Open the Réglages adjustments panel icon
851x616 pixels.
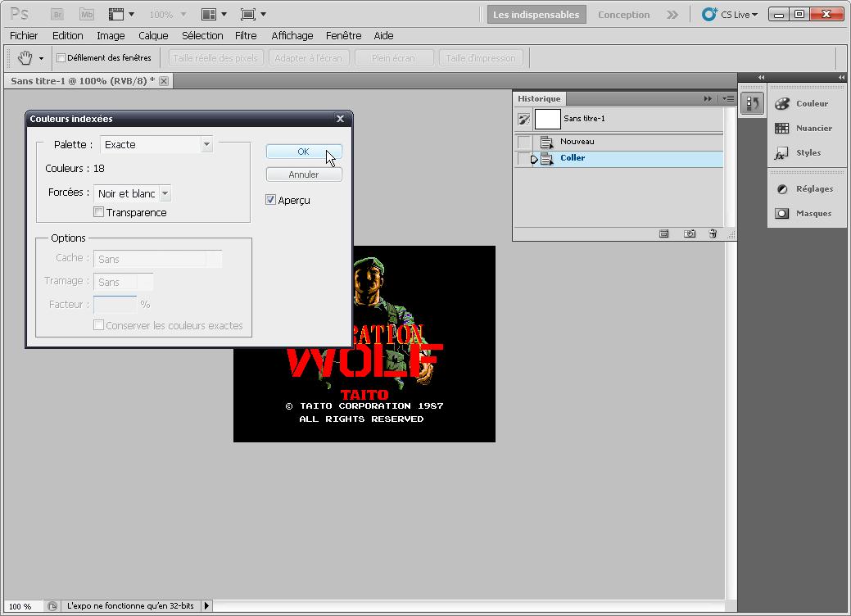[781, 189]
